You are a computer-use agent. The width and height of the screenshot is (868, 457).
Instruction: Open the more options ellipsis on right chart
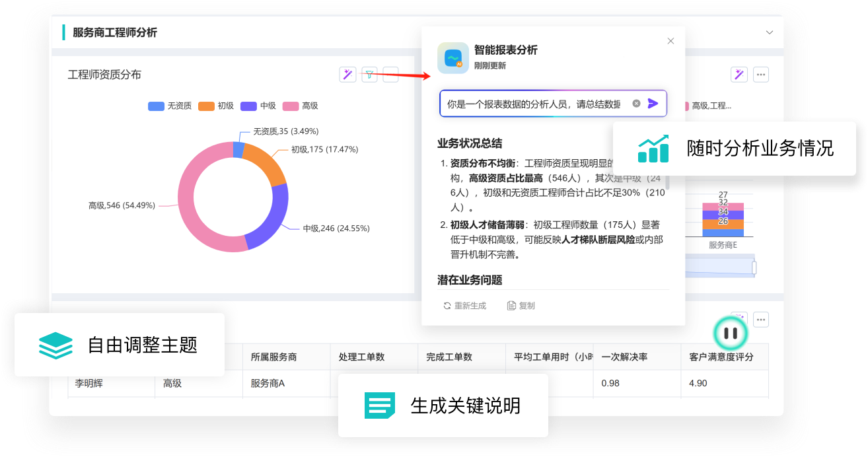click(761, 75)
